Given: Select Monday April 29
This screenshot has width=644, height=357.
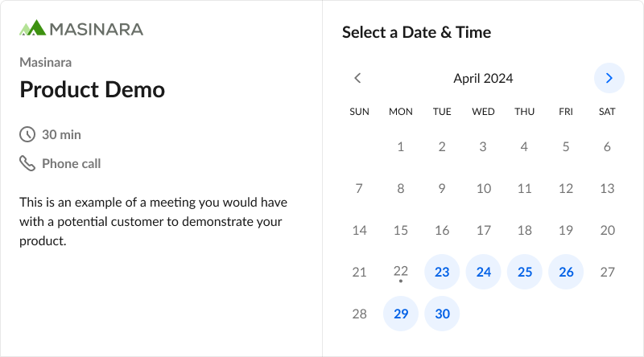Looking at the screenshot, I should pos(401,314).
